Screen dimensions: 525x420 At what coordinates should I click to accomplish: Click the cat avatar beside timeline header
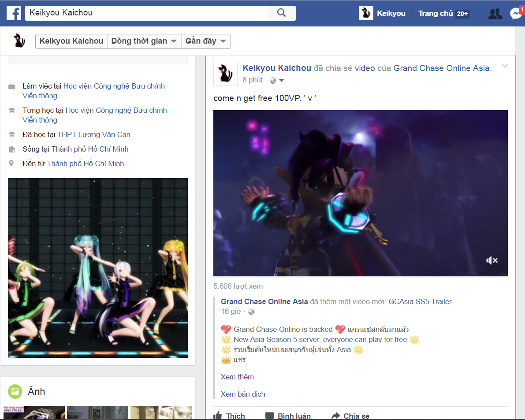coord(19,41)
